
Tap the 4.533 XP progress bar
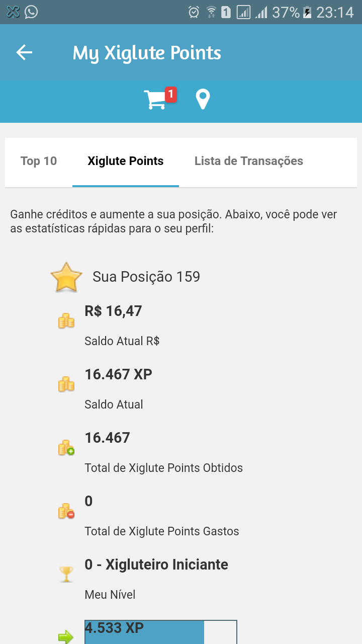pyautogui.click(x=161, y=632)
